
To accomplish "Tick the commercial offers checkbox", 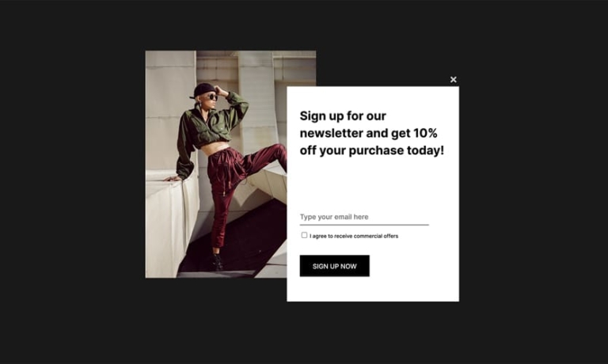I will (x=304, y=235).
